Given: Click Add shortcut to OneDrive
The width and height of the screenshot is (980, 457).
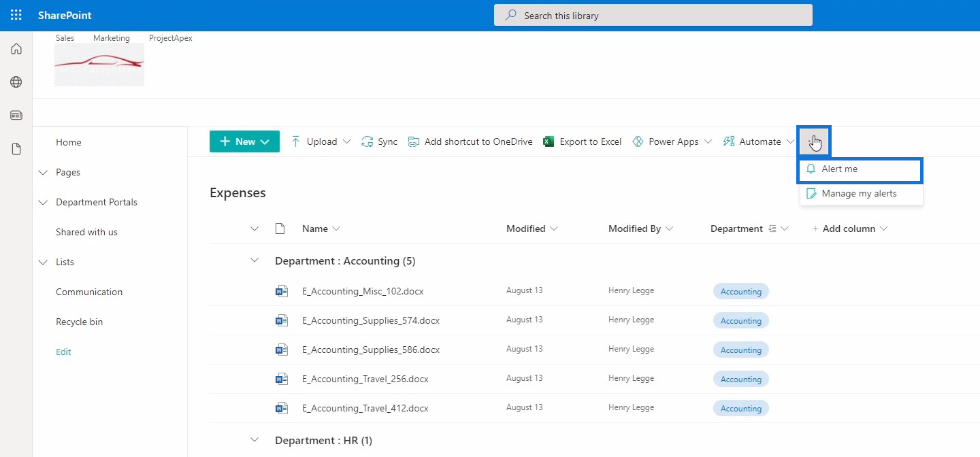Looking at the screenshot, I should [x=470, y=141].
